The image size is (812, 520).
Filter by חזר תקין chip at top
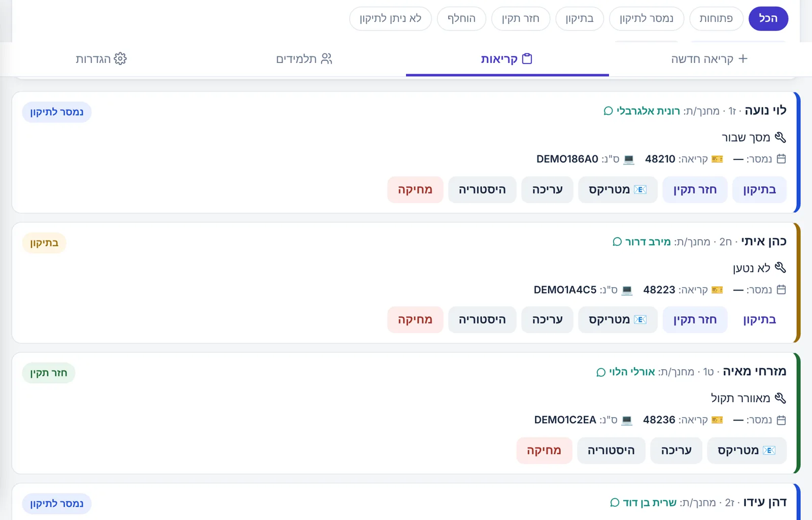click(521, 19)
